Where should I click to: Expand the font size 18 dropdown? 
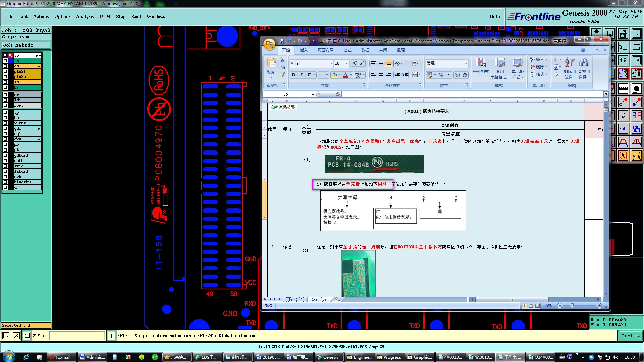pyautogui.click(x=347, y=63)
